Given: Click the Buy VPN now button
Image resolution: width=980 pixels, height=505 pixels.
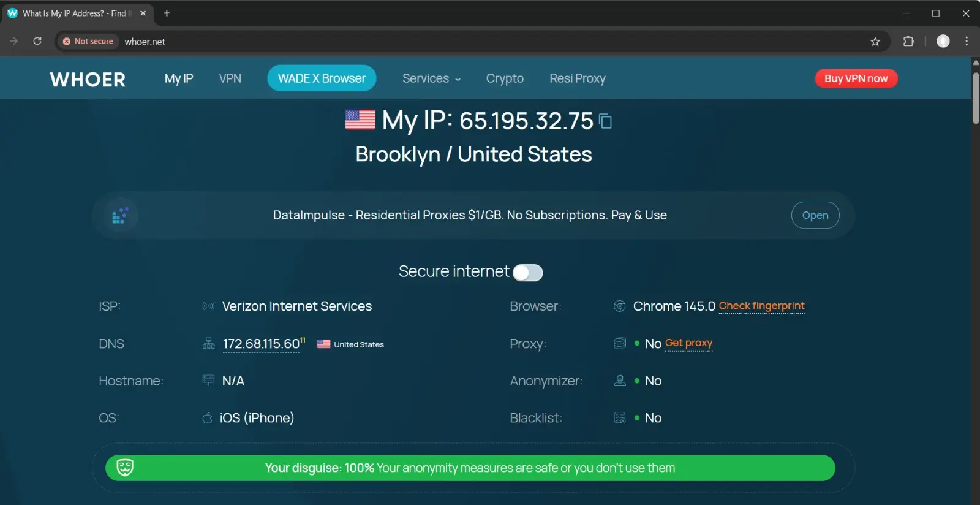Looking at the screenshot, I should coord(856,78).
